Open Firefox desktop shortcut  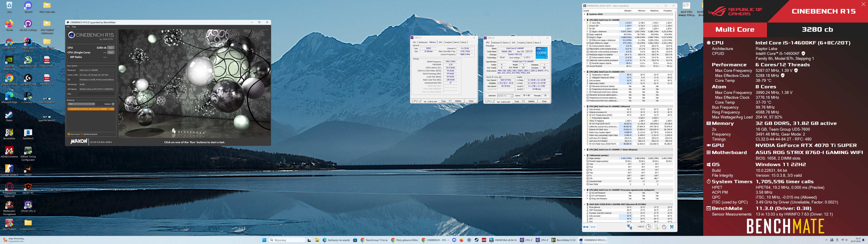point(9,25)
